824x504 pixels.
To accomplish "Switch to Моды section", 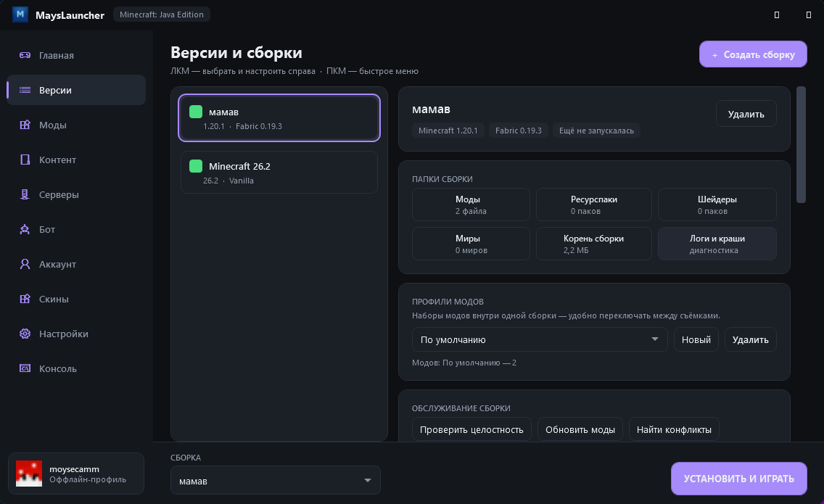I will pos(76,125).
